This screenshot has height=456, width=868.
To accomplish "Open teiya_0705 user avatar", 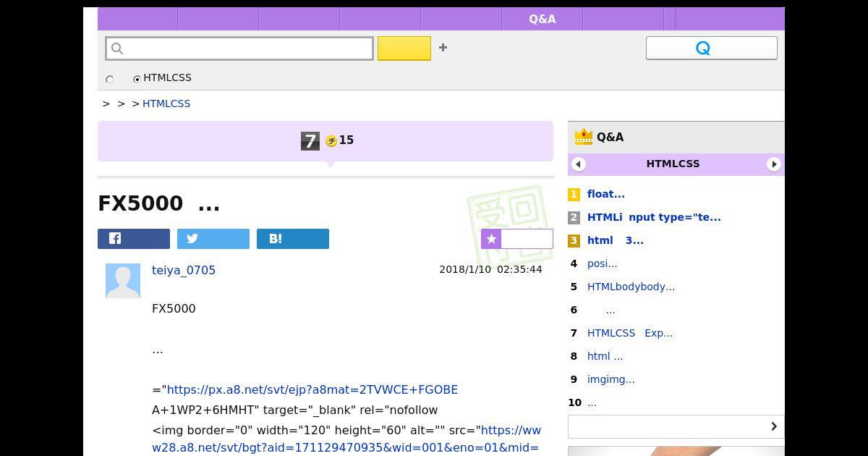I will 123,281.
